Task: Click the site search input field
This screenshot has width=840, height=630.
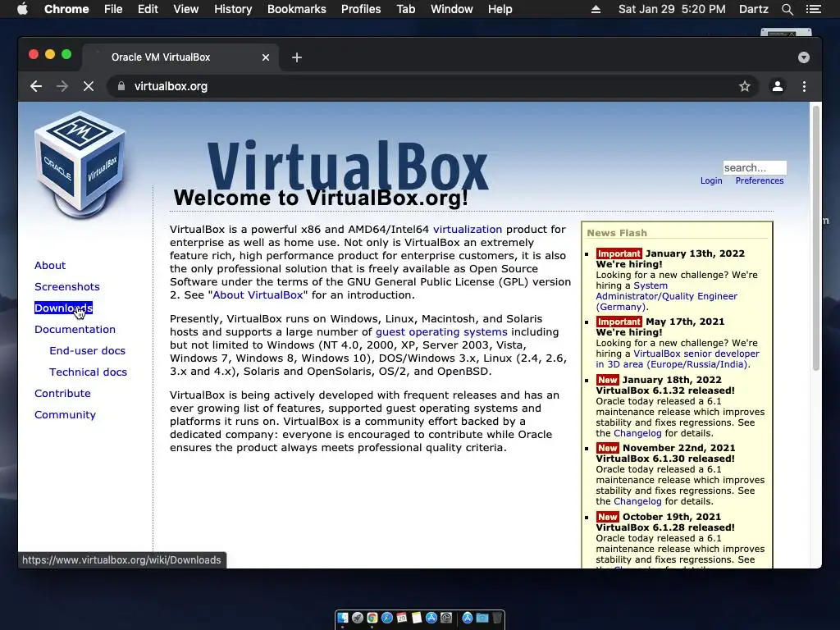Action: point(755,167)
